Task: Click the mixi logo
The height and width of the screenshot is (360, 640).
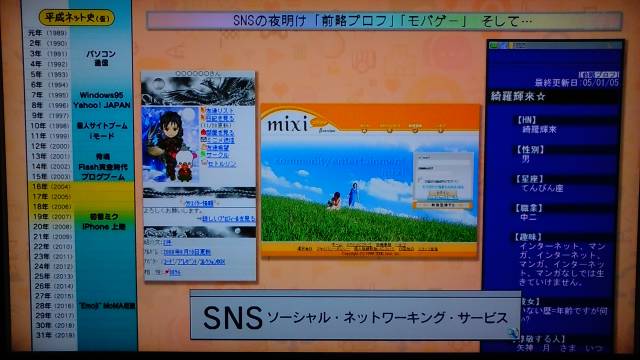Action: click(287, 124)
